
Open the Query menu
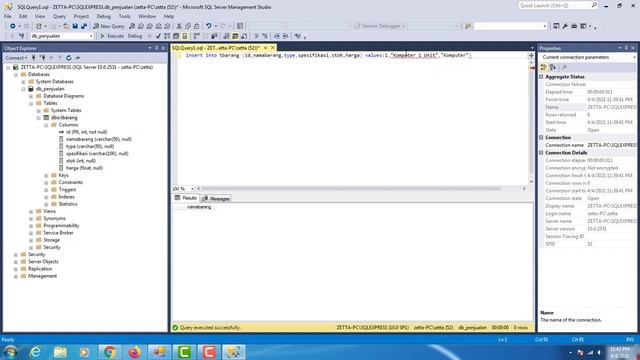pos(59,16)
